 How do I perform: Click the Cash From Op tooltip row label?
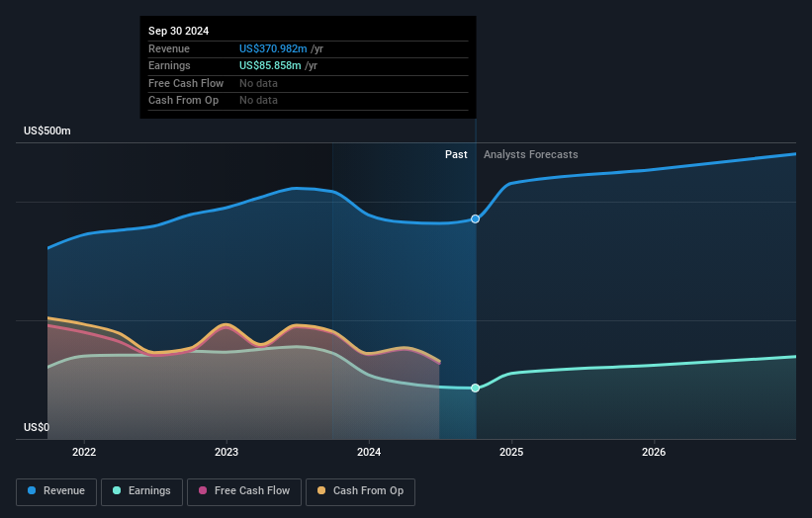pos(183,101)
